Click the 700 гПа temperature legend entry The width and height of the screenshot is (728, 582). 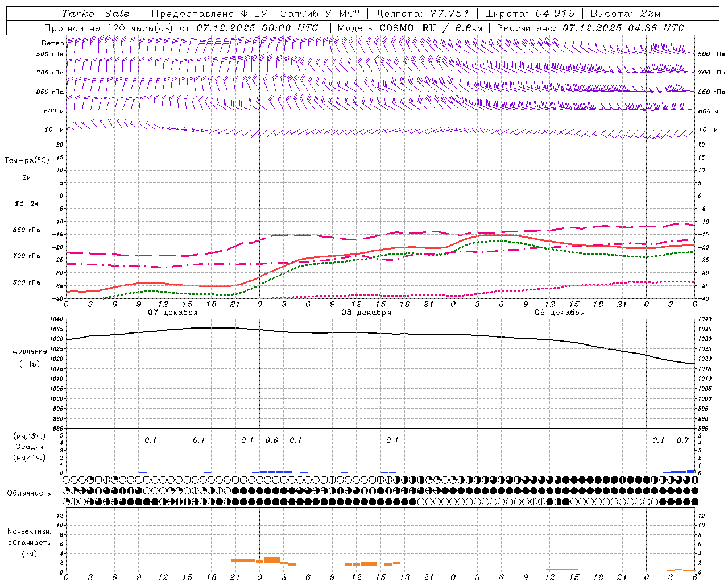26,256
